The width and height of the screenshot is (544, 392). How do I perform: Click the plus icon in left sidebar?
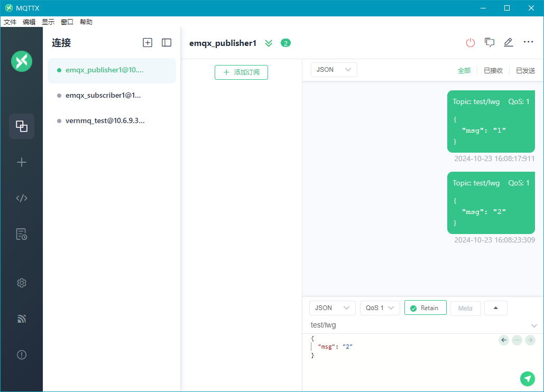(22, 162)
